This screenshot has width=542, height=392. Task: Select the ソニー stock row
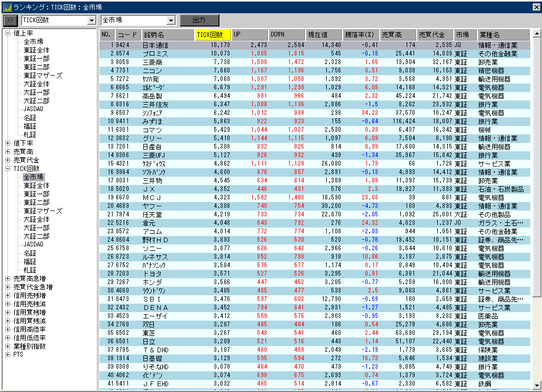pyautogui.click(x=315, y=249)
